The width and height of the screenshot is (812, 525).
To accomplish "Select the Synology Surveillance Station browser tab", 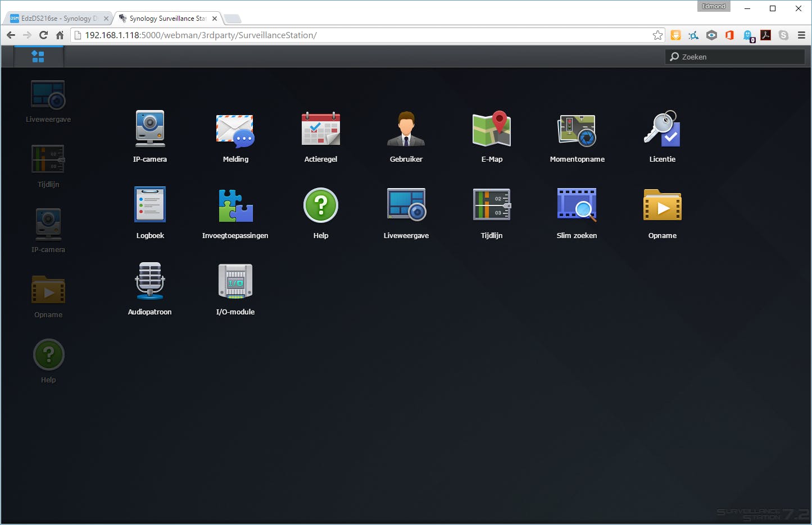I will click(167, 19).
